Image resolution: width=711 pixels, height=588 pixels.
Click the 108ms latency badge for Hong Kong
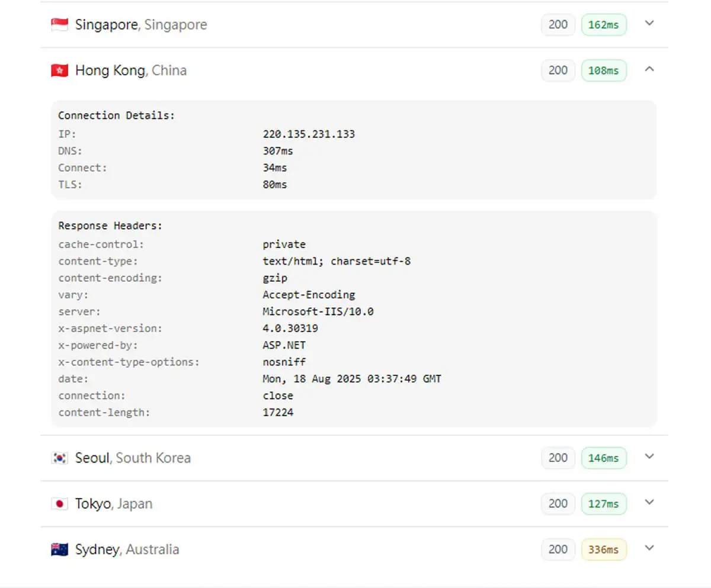[604, 70]
